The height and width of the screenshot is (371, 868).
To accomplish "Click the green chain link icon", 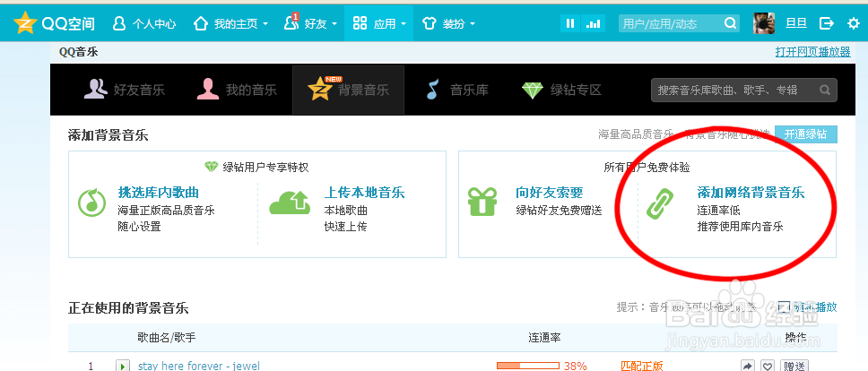I will pos(660,204).
